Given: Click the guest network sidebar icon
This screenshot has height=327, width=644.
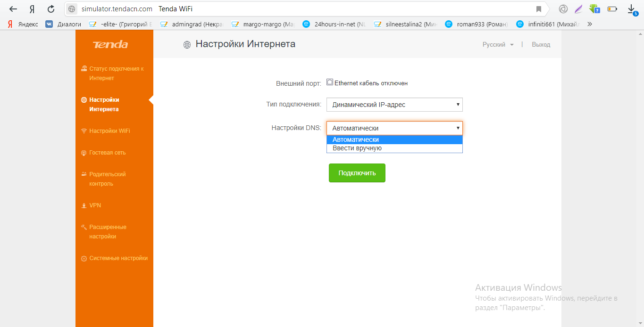Looking at the screenshot, I should pyautogui.click(x=84, y=153).
